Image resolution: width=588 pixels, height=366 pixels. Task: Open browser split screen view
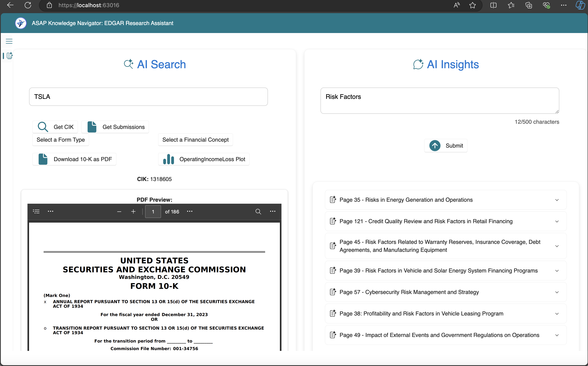tap(493, 5)
